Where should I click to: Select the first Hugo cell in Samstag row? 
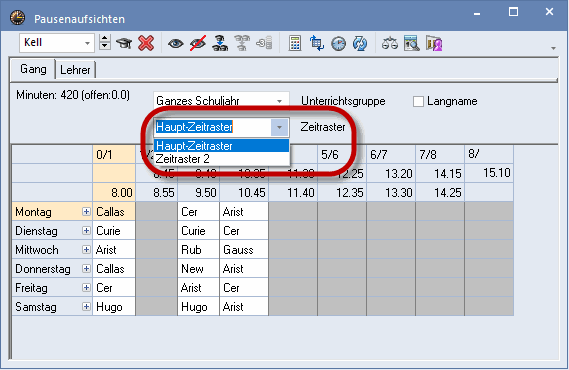click(x=114, y=307)
